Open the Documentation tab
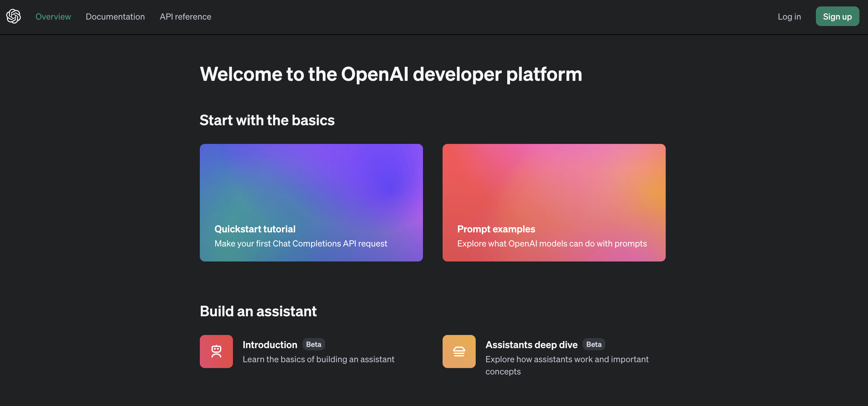Image resolution: width=868 pixels, height=406 pixels. tap(115, 17)
